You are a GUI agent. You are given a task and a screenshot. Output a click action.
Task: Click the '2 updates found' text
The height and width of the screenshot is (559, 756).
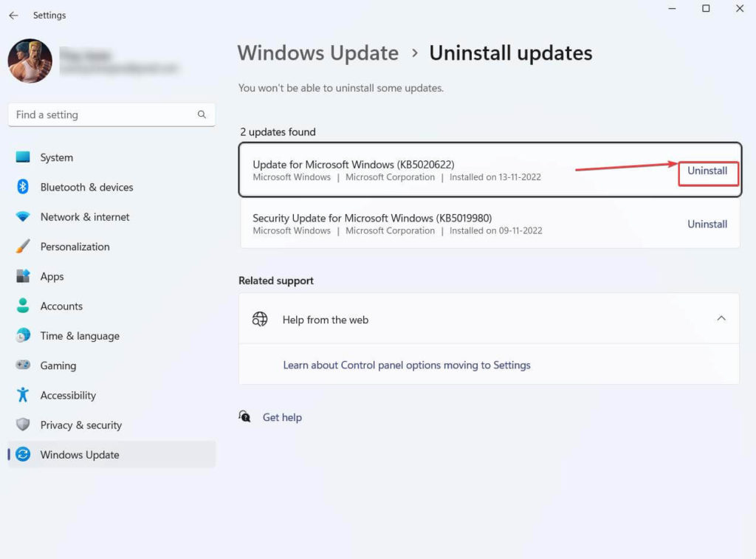click(278, 132)
